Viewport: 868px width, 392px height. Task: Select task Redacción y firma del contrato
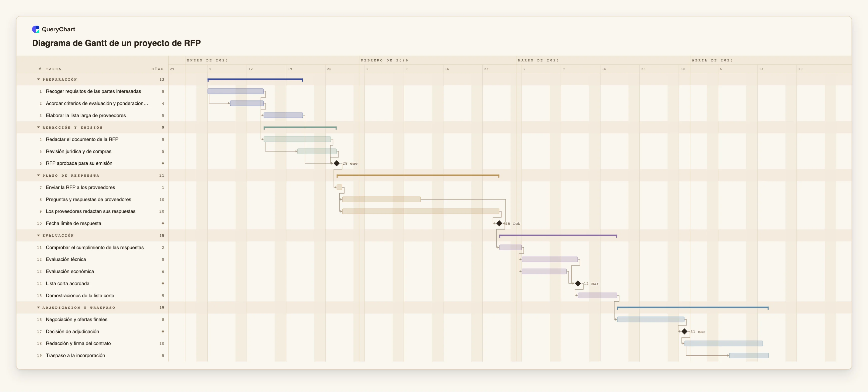79,343
